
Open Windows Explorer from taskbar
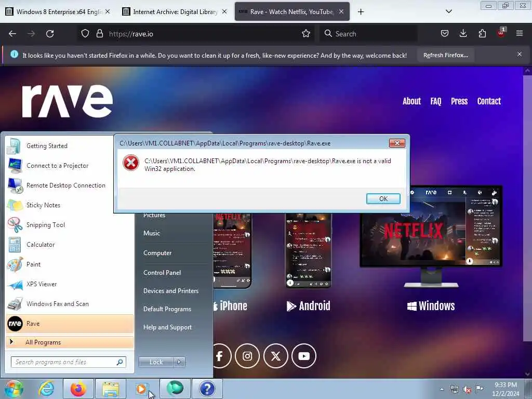point(111,389)
